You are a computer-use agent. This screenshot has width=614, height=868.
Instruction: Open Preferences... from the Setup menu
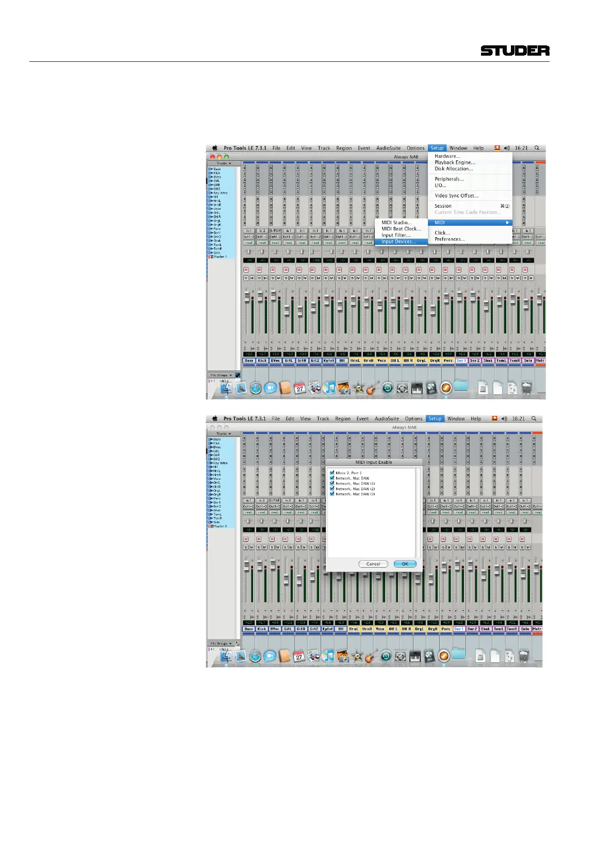[x=470, y=239]
